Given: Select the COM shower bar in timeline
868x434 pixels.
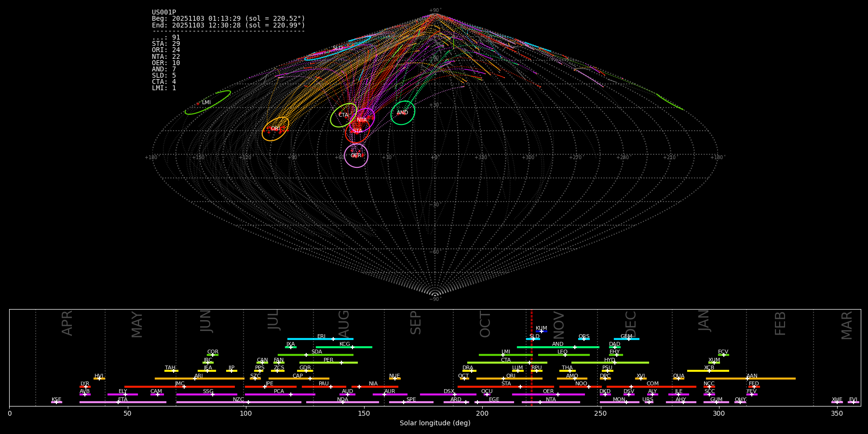Looking at the screenshot, I should coord(651,387).
